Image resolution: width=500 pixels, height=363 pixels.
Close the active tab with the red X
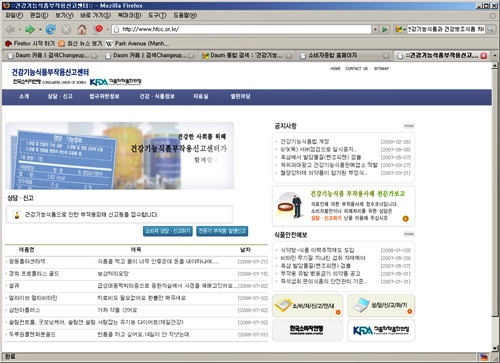point(484,56)
